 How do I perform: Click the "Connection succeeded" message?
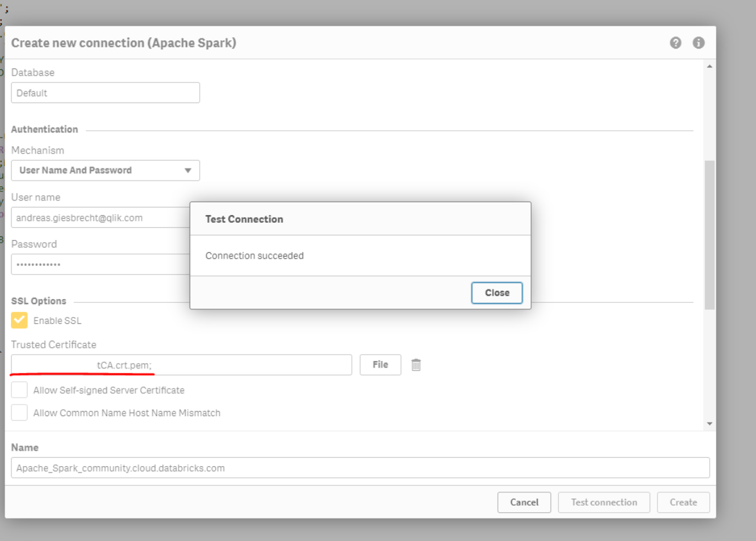coord(254,256)
